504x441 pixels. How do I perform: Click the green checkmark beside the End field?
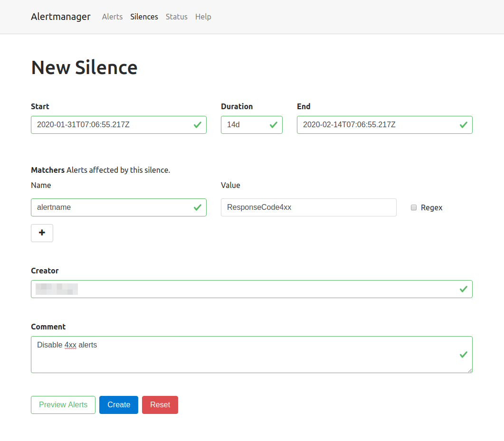463,125
